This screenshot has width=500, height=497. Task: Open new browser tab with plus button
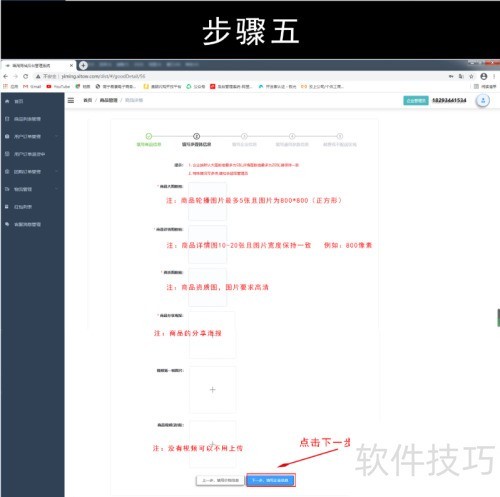[83, 65]
